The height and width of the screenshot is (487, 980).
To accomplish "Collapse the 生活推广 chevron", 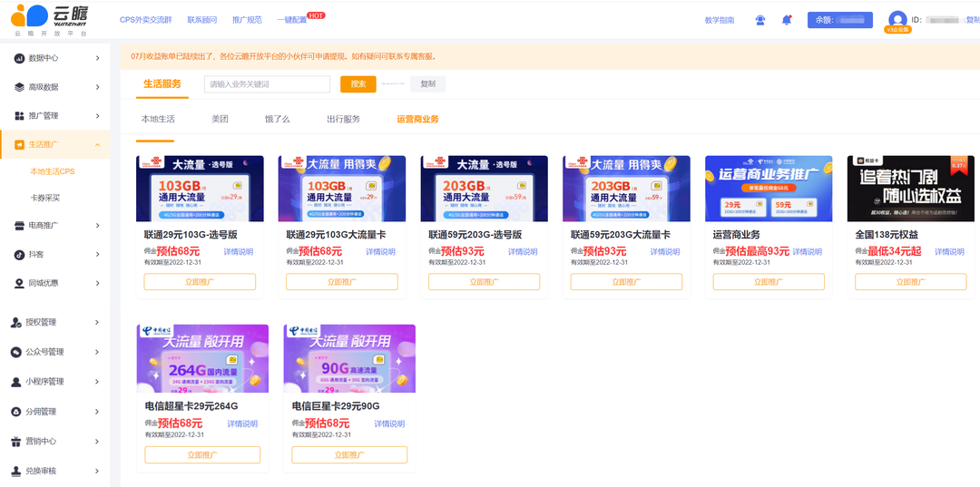I will 97,144.
